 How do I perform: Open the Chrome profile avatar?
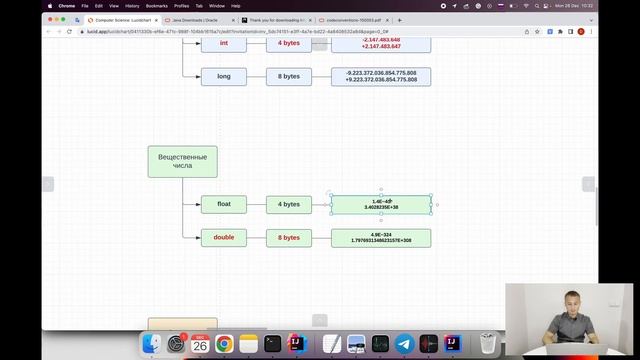[x=581, y=31]
